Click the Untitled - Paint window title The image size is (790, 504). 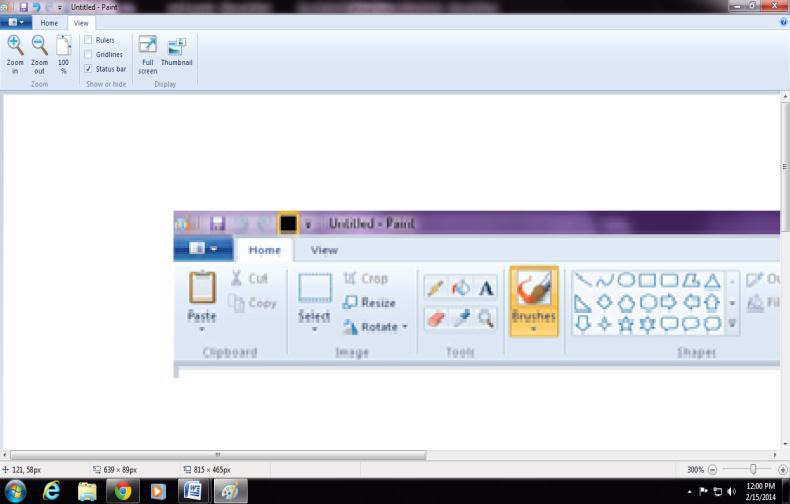[x=94, y=7]
